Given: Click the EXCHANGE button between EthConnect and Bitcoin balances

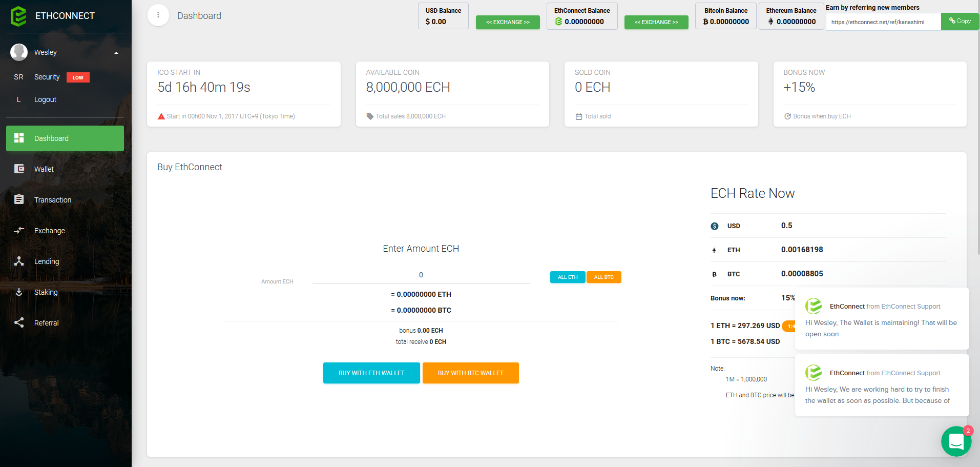Looking at the screenshot, I should 656,22.
